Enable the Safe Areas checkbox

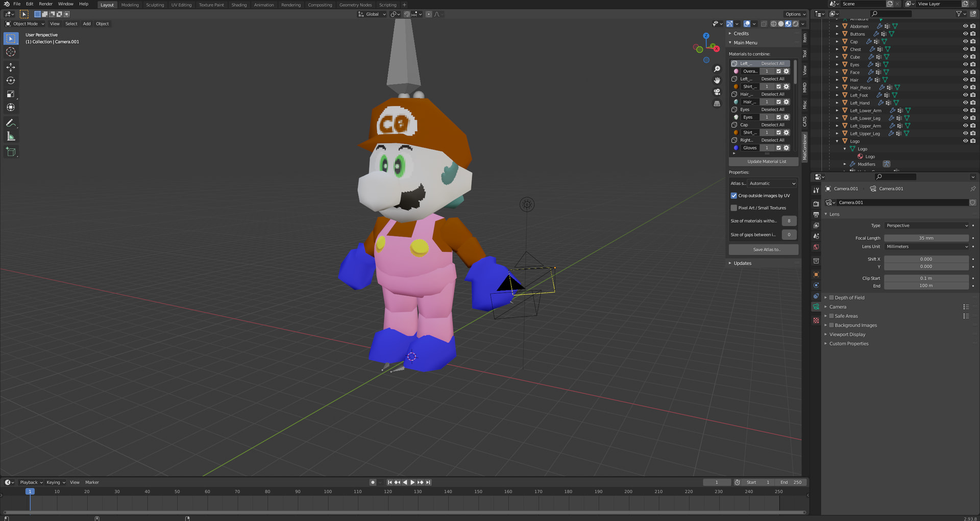831,316
